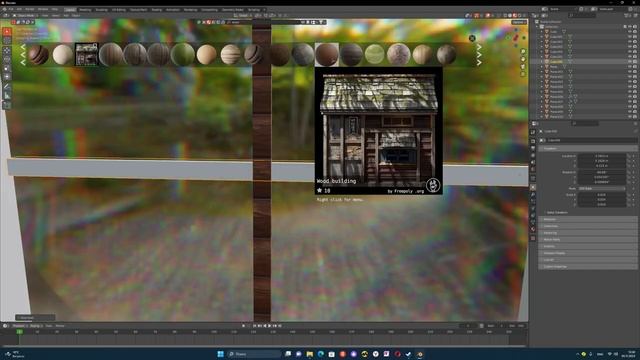
Task: Select the Cursor tool
Action: pyautogui.click(x=7, y=40)
